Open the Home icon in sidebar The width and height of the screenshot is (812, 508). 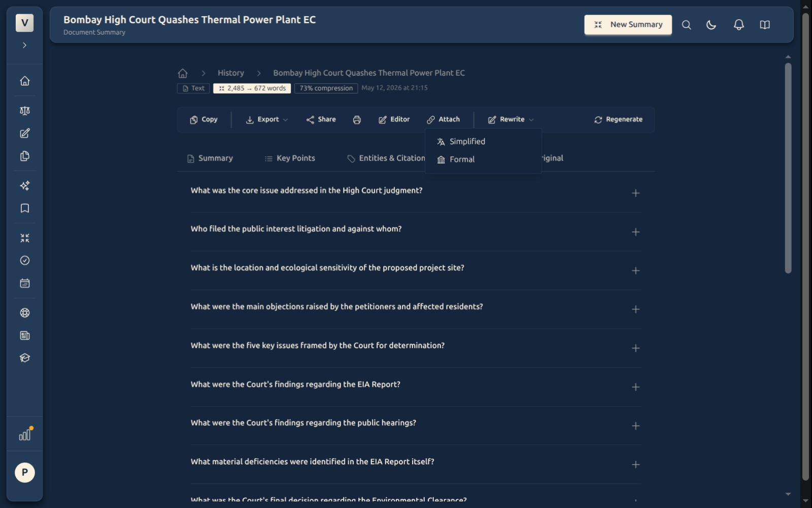(24, 81)
